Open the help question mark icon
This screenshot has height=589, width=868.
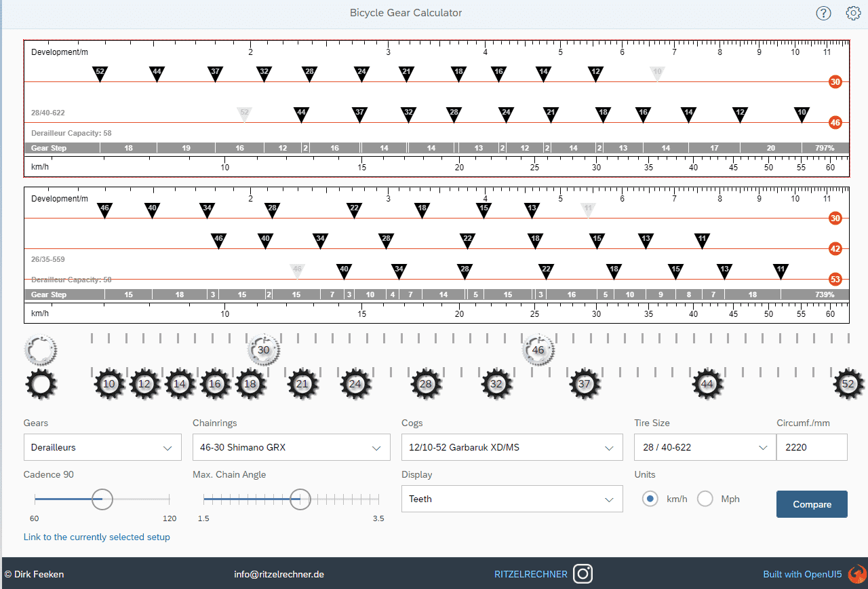pyautogui.click(x=823, y=13)
